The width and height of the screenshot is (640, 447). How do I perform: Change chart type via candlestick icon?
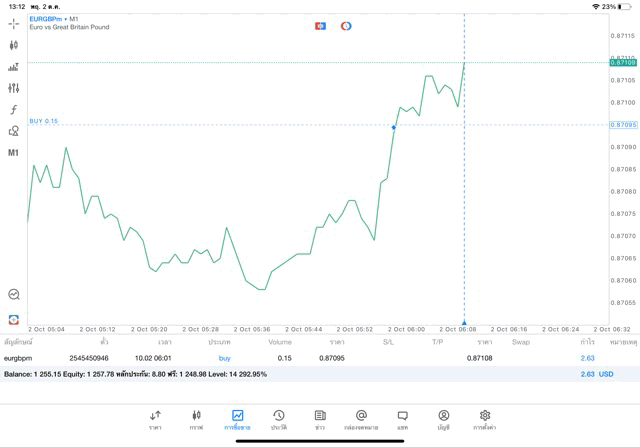tap(13, 45)
